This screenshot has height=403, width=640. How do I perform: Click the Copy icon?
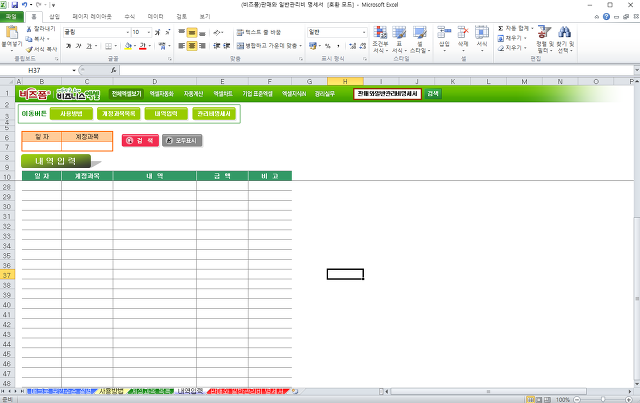click(29, 39)
